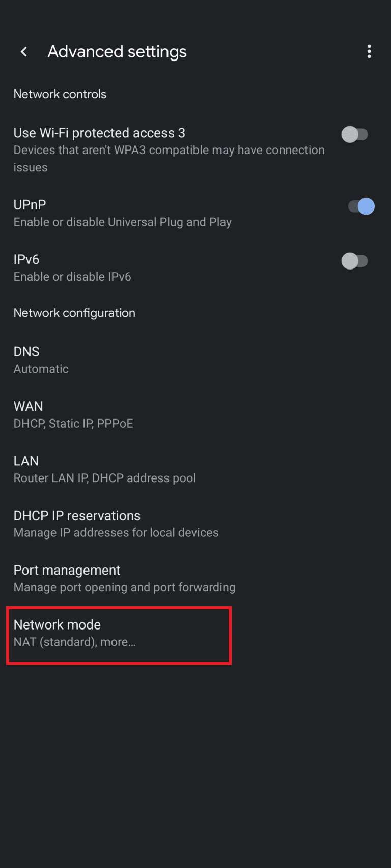391x868 pixels.
Task: Enable IPv6 connectivity
Action: (355, 261)
